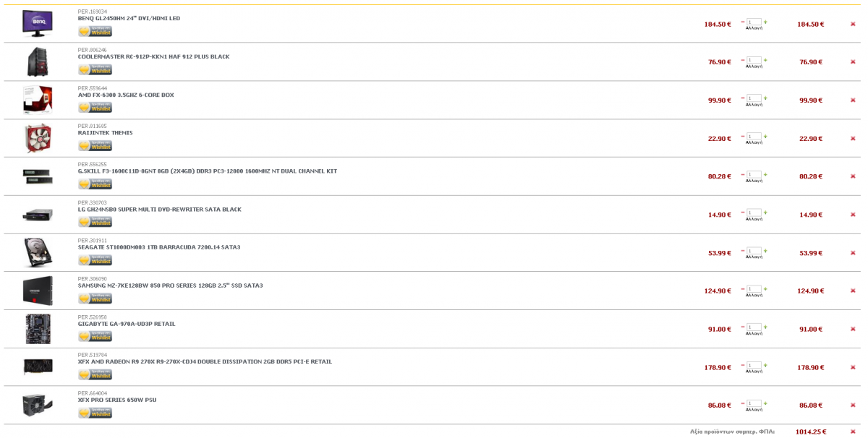868x438 pixels.
Task: Add AMD FX-6300 to Wishlist
Action: point(95,108)
